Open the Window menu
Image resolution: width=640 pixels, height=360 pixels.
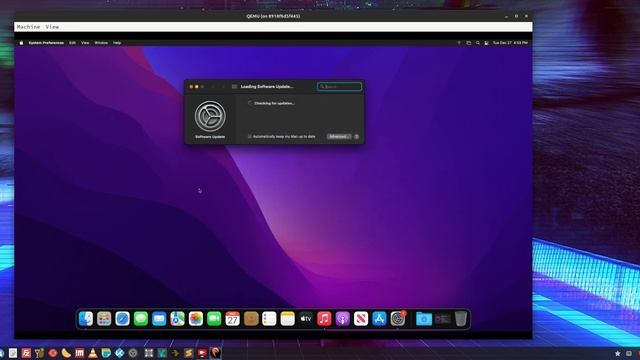pos(101,43)
